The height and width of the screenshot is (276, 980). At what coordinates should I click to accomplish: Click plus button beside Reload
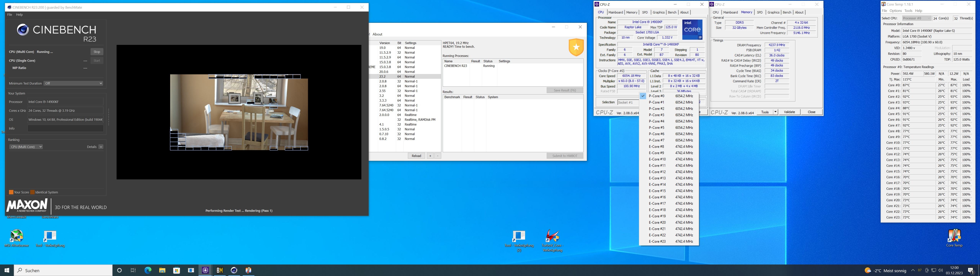click(x=430, y=156)
